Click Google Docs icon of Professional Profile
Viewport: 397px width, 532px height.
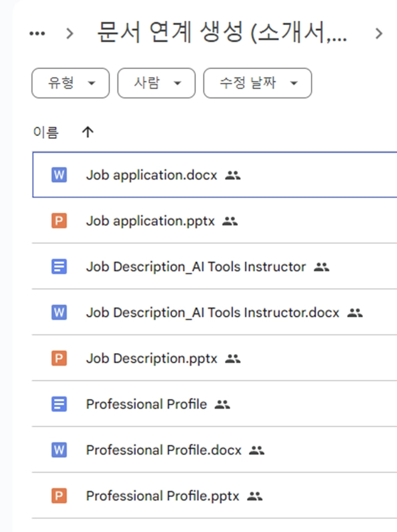58,404
